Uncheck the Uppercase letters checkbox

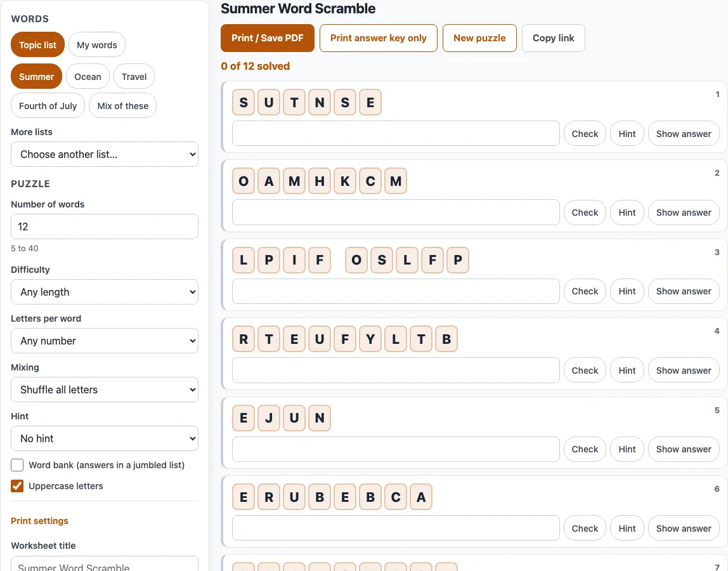coord(17,486)
